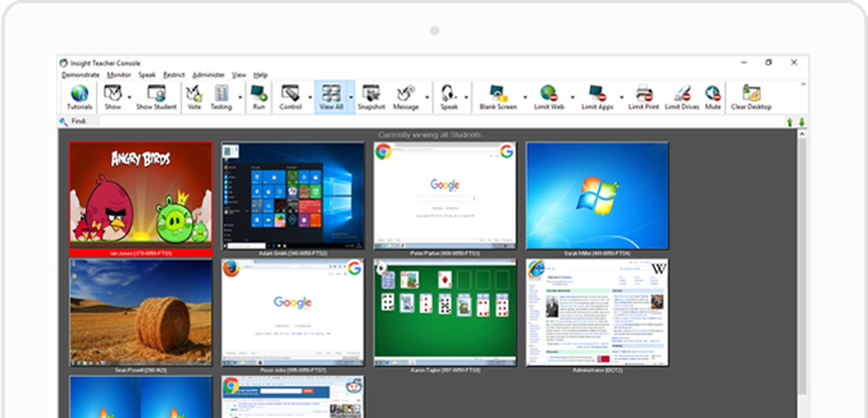Open the Control dropdown arrow
The image size is (868, 418).
310,97
